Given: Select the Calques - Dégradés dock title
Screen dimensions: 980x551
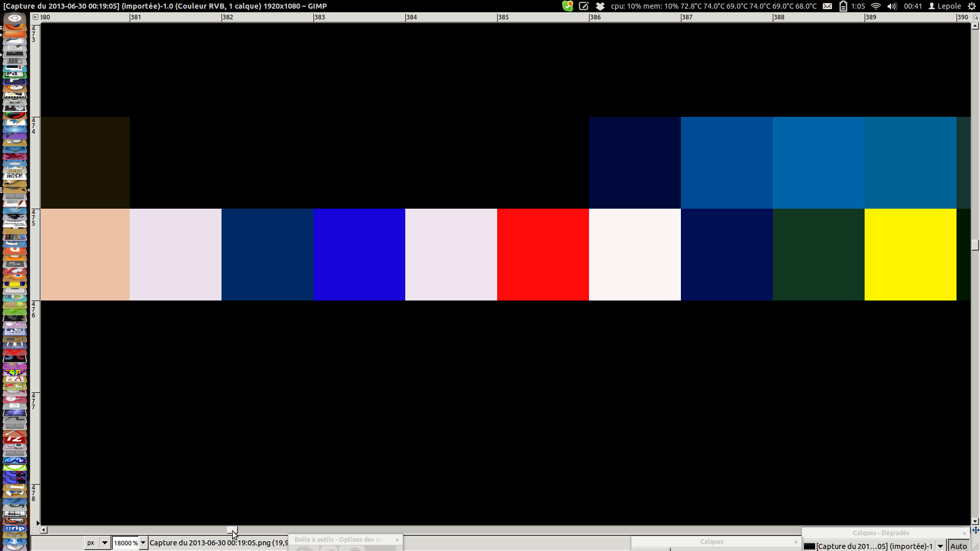Looking at the screenshot, I should coord(880,533).
